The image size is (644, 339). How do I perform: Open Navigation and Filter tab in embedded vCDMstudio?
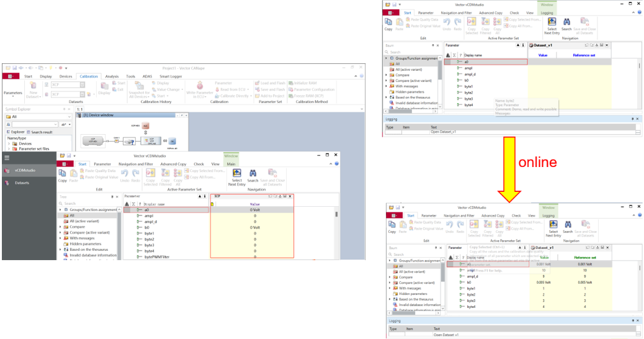[136, 164]
